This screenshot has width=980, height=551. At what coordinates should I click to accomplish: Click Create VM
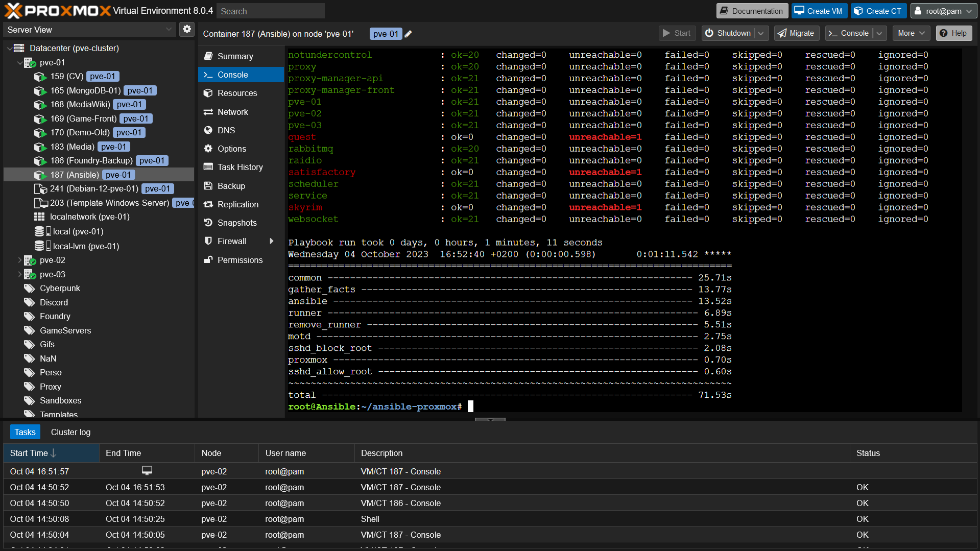(x=819, y=11)
